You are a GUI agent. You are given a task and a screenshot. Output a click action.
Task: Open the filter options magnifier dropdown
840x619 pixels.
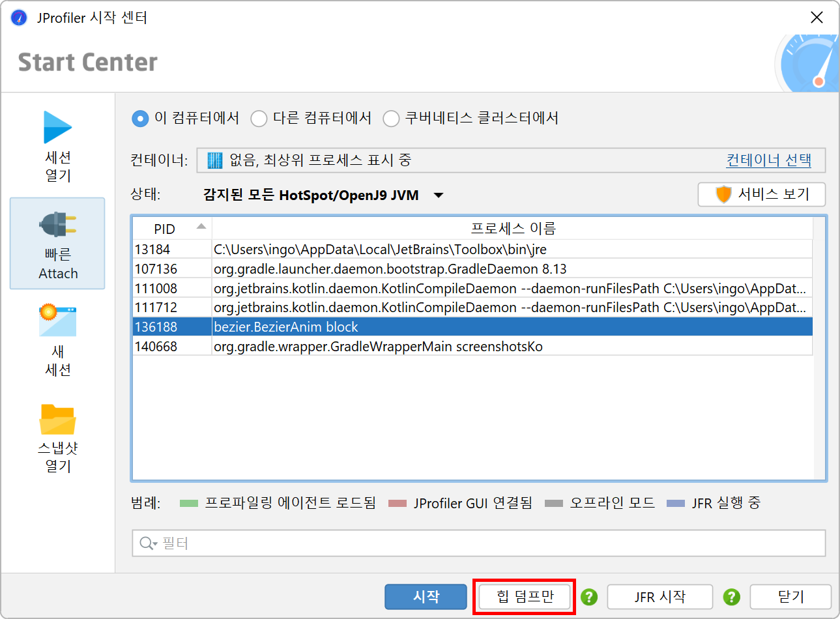click(x=148, y=543)
